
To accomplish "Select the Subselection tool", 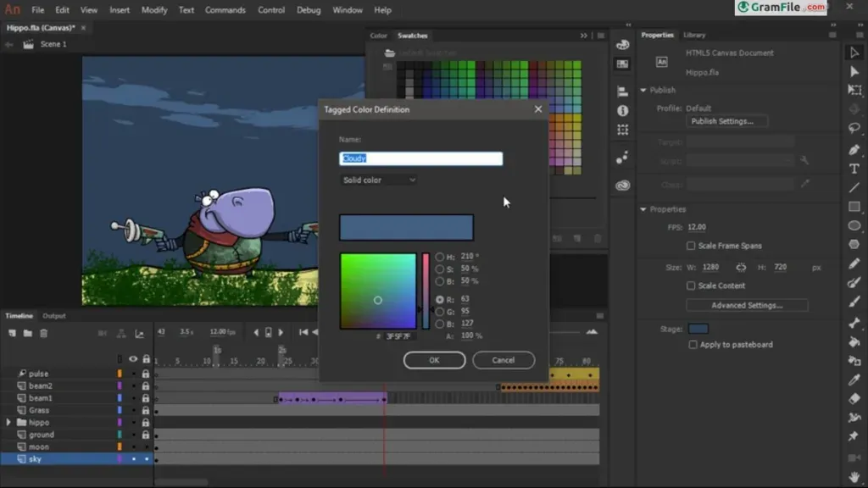I will (854, 71).
